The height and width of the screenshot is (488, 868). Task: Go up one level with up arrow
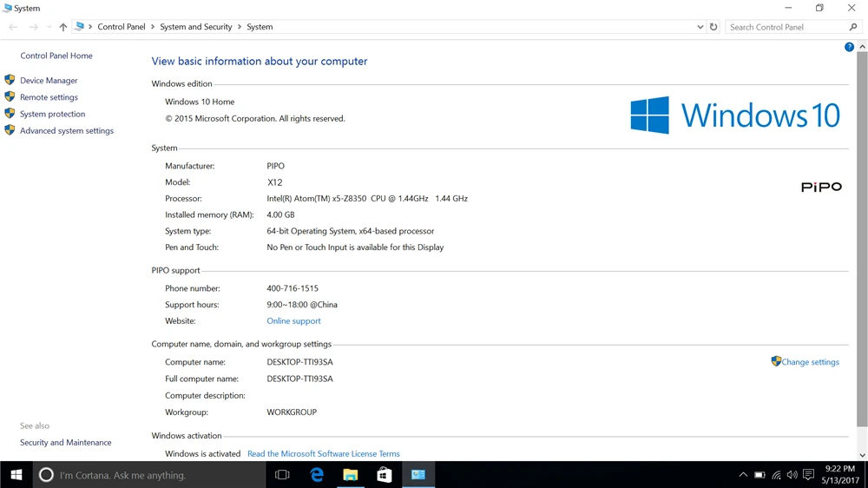point(63,27)
